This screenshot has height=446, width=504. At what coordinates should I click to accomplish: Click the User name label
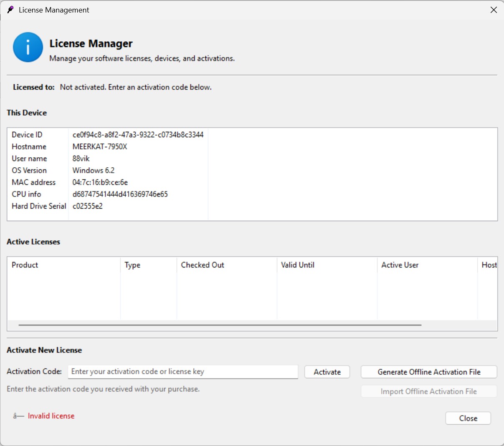coord(29,159)
